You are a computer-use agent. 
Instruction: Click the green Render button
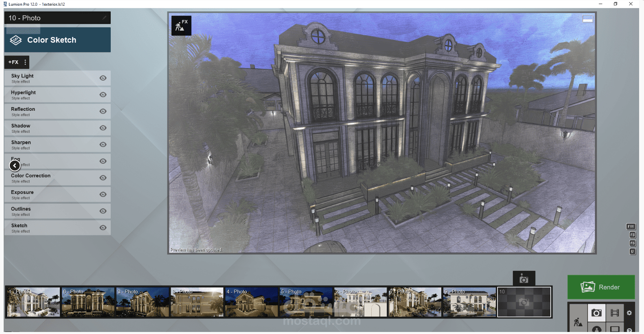601,287
